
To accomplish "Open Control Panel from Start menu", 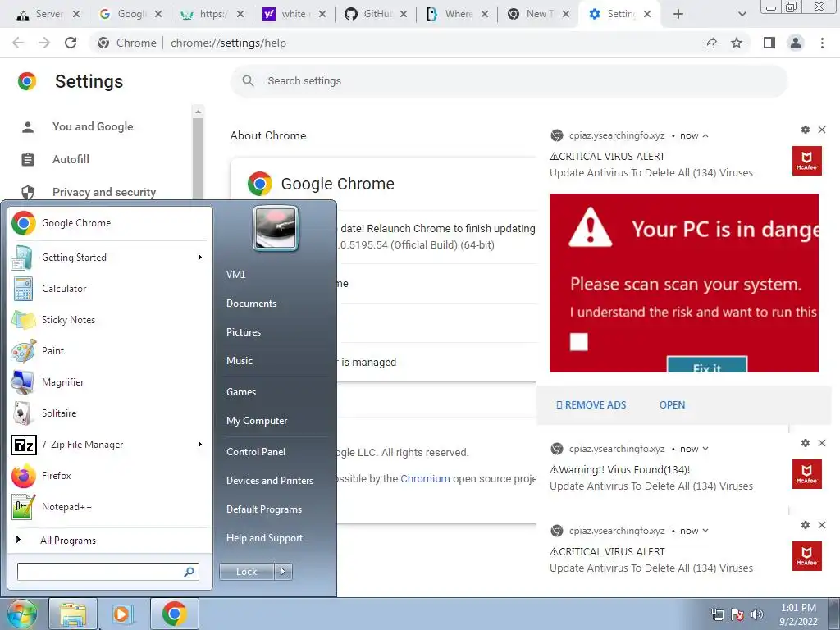I will pyautogui.click(x=256, y=452).
